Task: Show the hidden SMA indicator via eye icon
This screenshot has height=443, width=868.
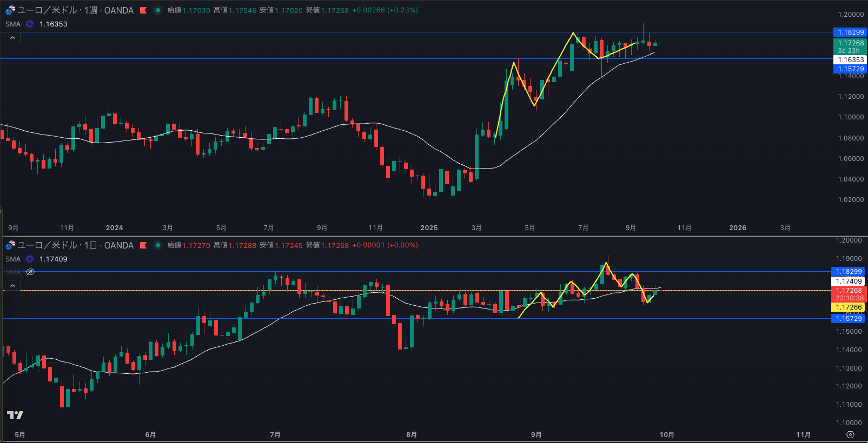Action: [x=30, y=272]
